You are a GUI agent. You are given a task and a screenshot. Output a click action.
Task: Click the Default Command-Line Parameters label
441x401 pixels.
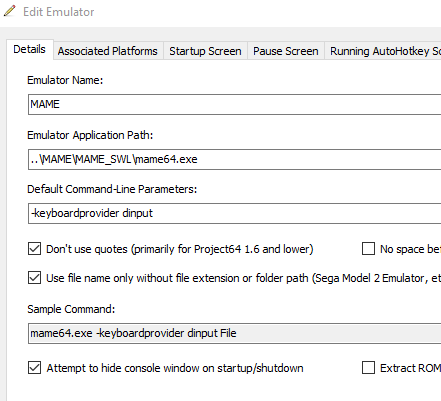coord(112,189)
